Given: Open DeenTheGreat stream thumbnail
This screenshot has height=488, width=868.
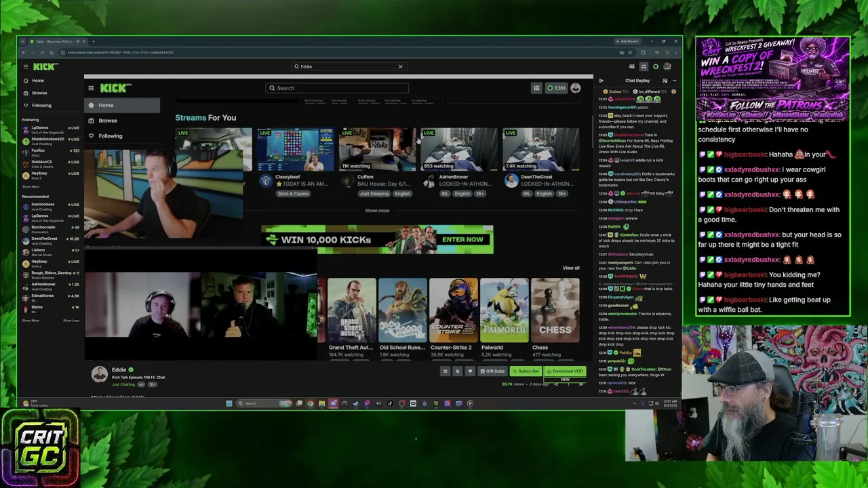Looking at the screenshot, I should [x=541, y=150].
